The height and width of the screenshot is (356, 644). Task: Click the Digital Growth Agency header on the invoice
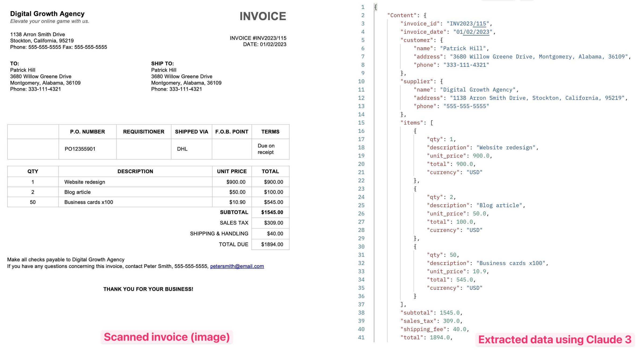[47, 14]
